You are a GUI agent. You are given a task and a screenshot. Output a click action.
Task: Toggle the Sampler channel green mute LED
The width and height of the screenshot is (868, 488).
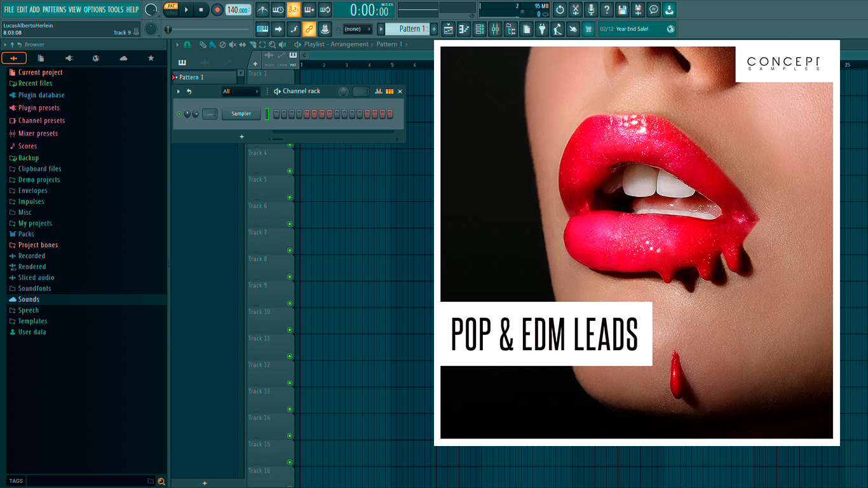coord(179,114)
